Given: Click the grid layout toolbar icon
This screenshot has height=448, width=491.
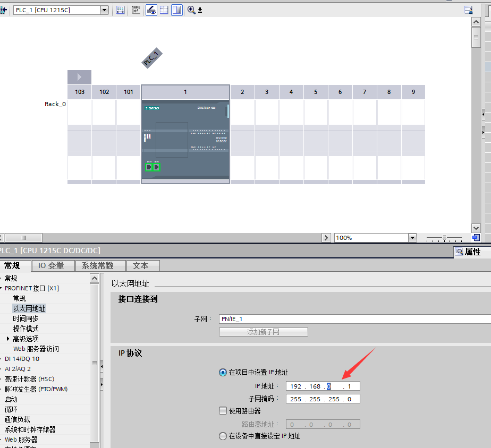Looking at the screenshot, I should pyautogui.click(x=164, y=10).
